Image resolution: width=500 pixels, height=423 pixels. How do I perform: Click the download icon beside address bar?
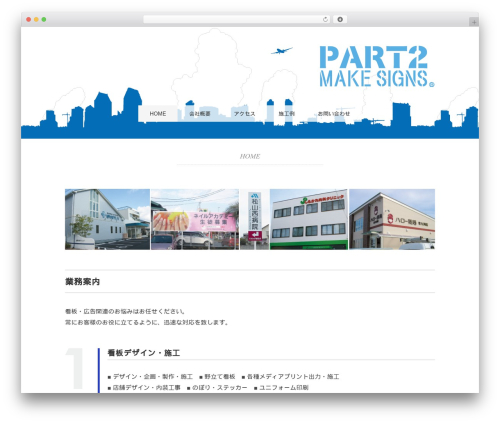pos(340,19)
